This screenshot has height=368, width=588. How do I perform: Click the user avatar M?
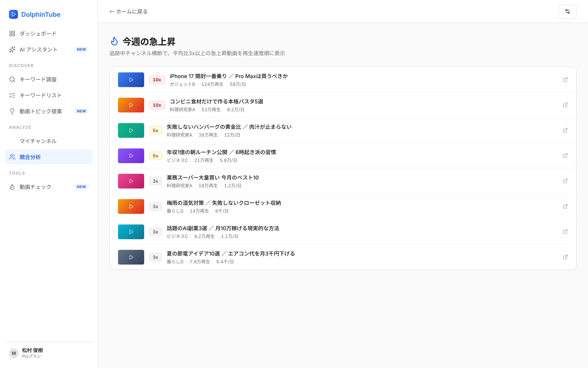pos(14,353)
